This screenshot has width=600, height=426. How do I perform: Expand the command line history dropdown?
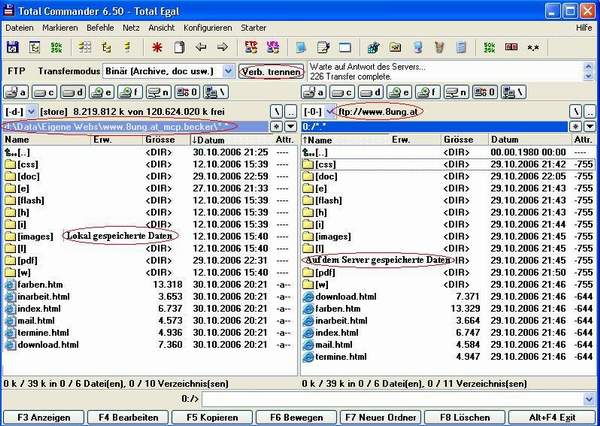(590, 399)
